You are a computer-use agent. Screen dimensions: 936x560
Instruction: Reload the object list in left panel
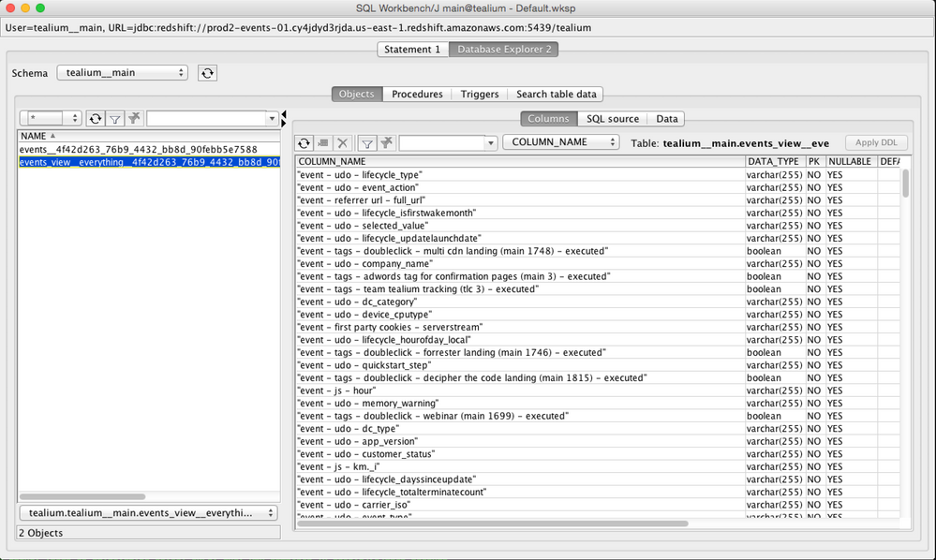point(95,119)
